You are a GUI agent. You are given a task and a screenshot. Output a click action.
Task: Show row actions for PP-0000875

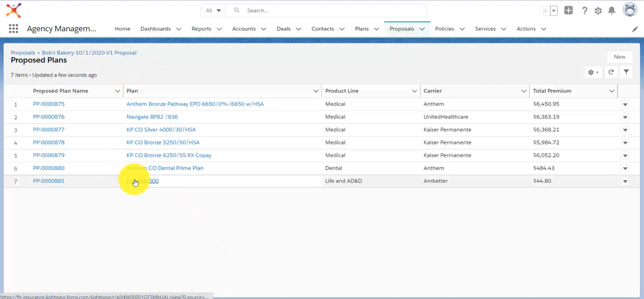point(625,105)
